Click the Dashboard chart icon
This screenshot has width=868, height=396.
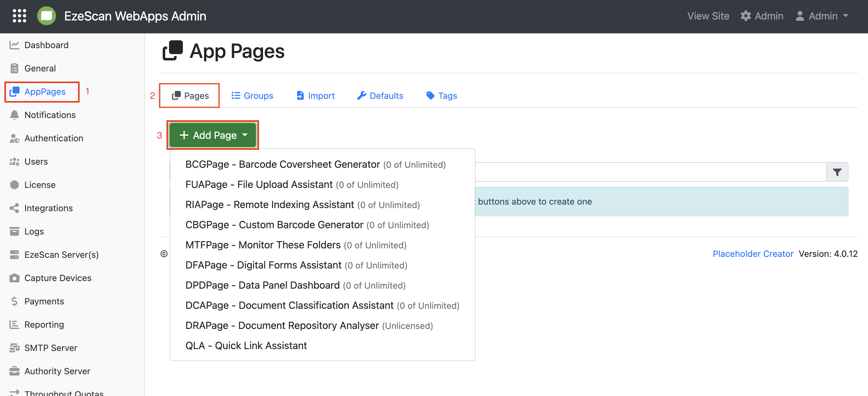pyautogui.click(x=14, y=45)
